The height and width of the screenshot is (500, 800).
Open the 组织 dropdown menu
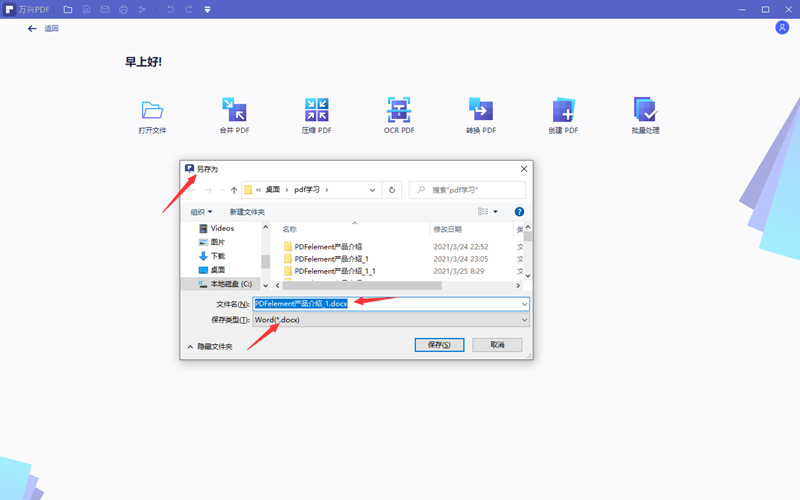point(201,212)
